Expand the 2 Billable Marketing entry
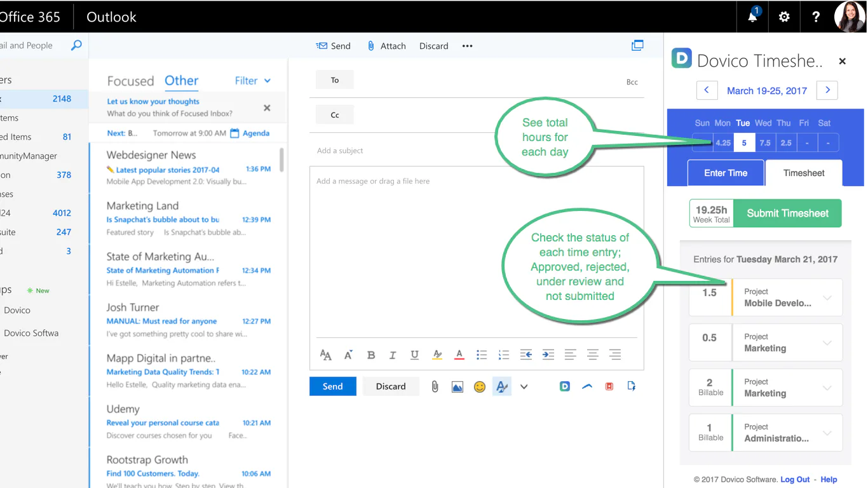The height and width of the screenshot is (488, 868). pyautogui.click(x=827, y=388)
